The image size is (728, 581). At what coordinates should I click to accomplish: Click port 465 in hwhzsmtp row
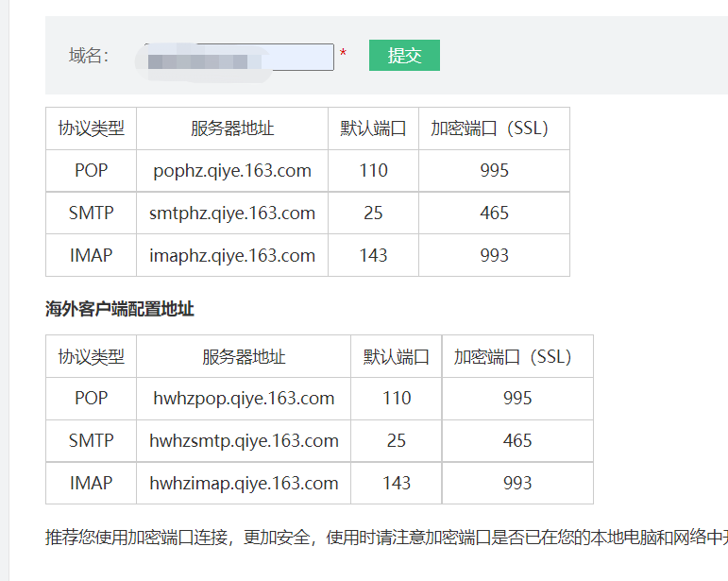517,440
